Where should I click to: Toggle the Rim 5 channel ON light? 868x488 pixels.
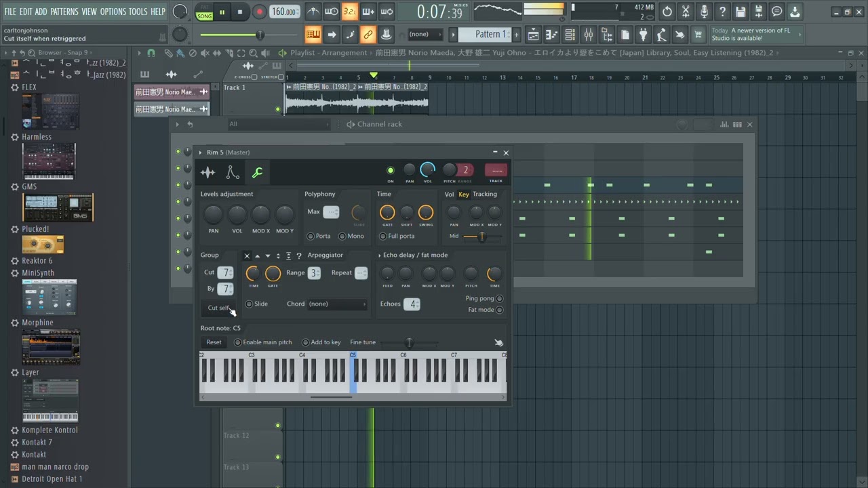point(391,170)
